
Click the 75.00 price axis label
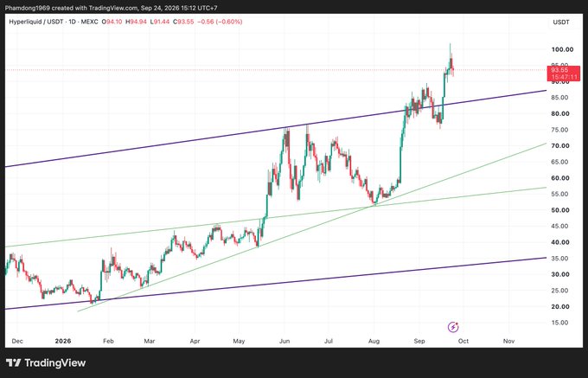point(560,130)
